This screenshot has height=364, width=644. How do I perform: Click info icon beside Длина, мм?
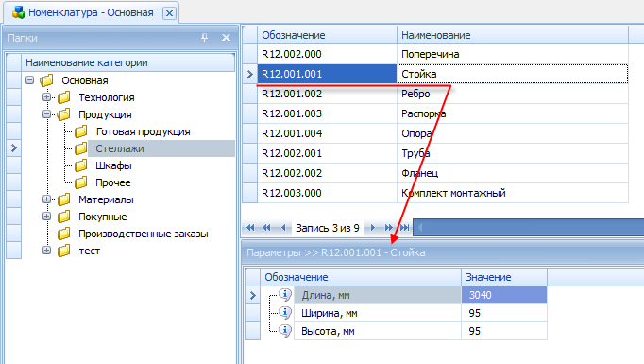(x=285, y=294)
